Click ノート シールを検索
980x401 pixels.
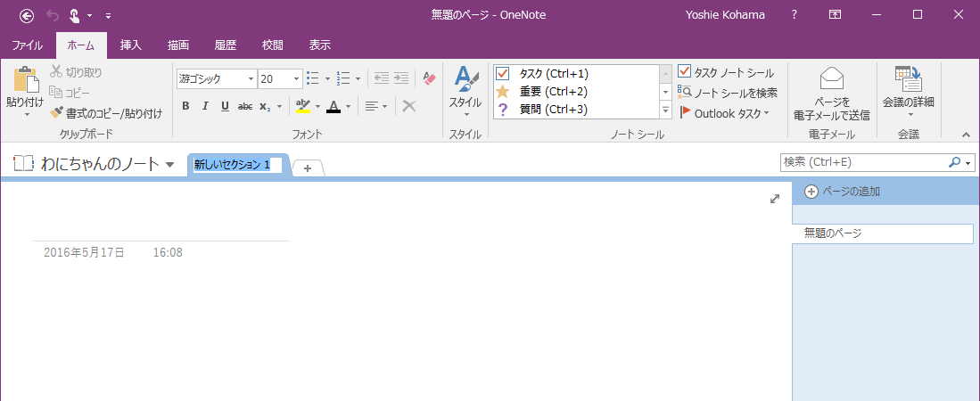pos(729,93)
